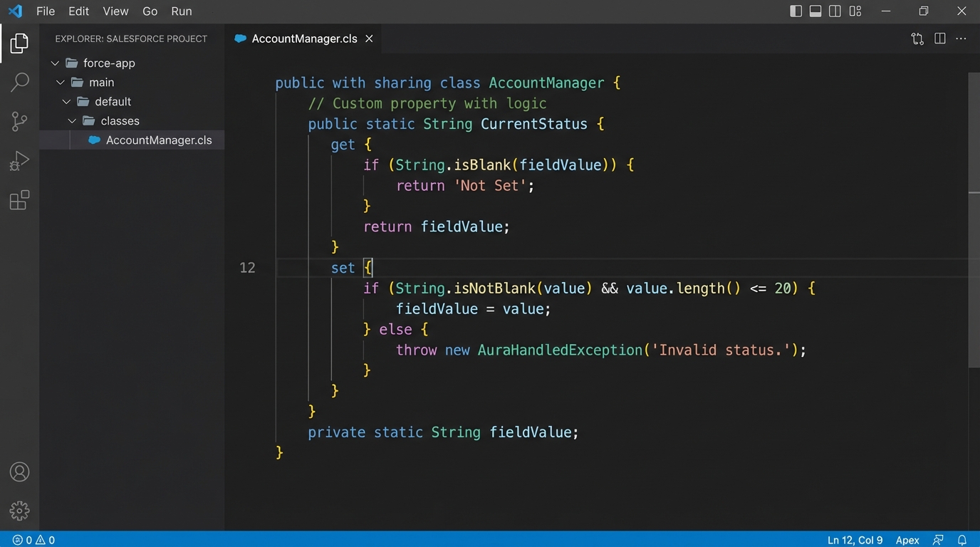
Task: Open more editor actions menu
Action: 961,38
